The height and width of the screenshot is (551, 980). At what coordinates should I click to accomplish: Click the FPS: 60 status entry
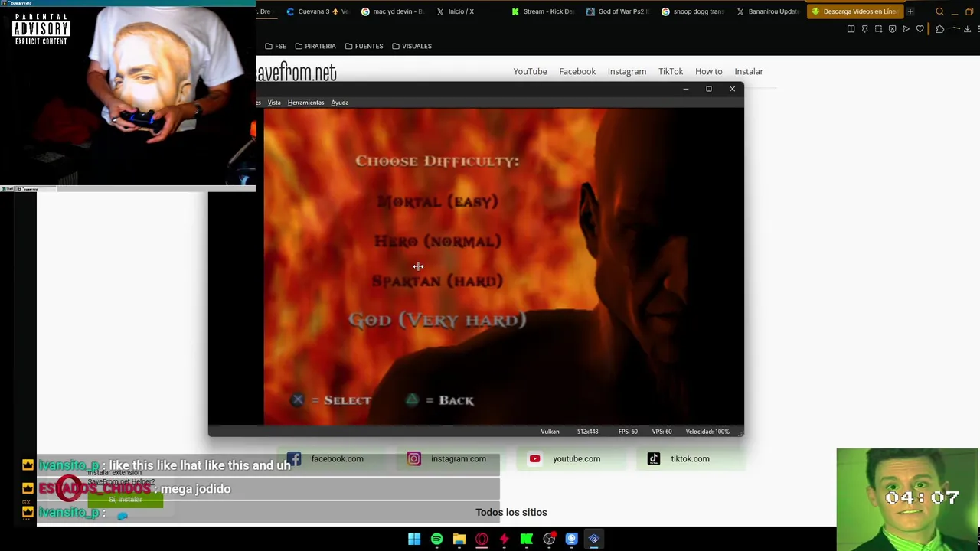point(628,432)
